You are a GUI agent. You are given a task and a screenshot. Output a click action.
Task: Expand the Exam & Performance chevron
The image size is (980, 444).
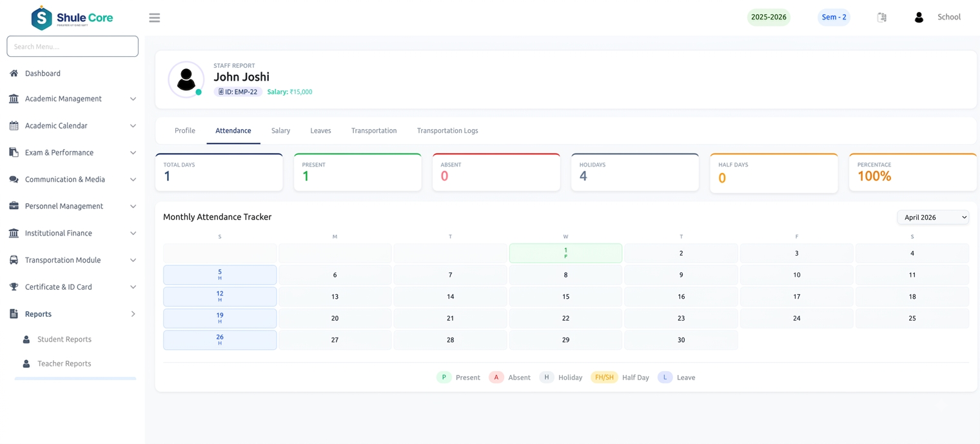pos(133,153)
